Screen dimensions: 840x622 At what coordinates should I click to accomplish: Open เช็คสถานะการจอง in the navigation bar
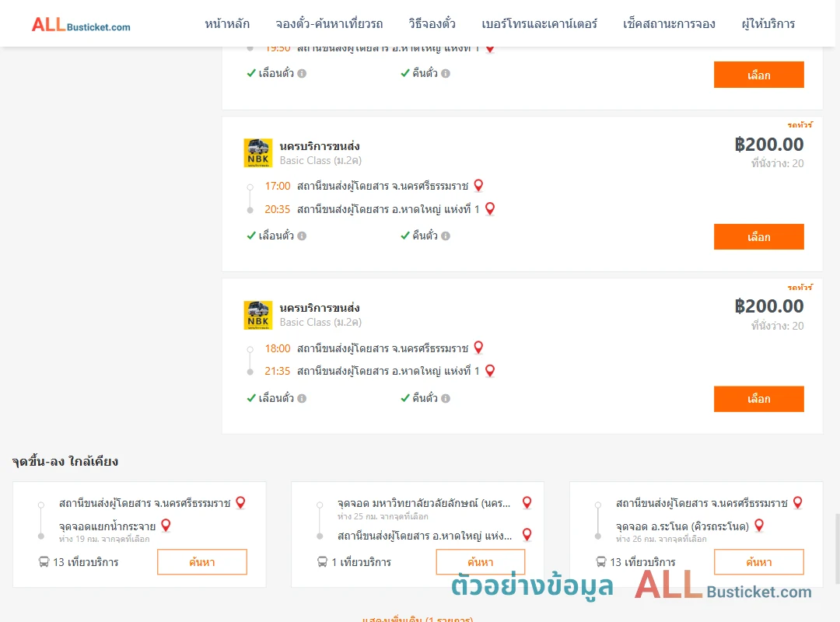coord(669,24)
